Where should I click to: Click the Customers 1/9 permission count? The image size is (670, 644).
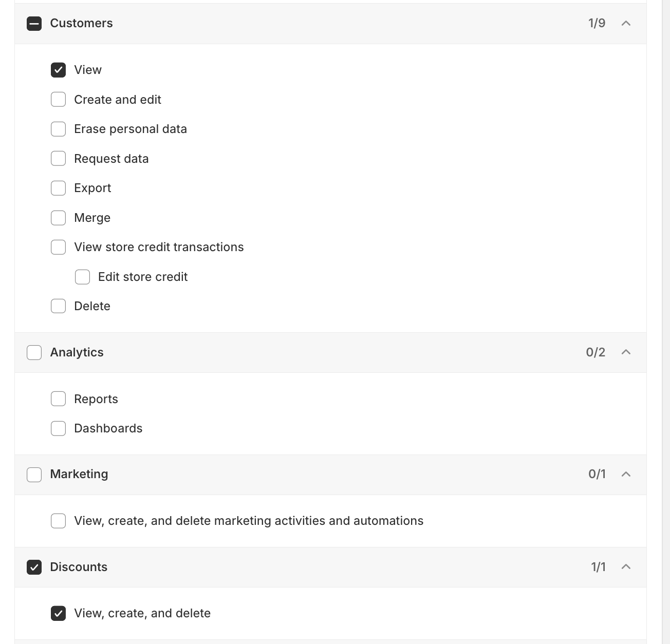[x=597, y=24]
